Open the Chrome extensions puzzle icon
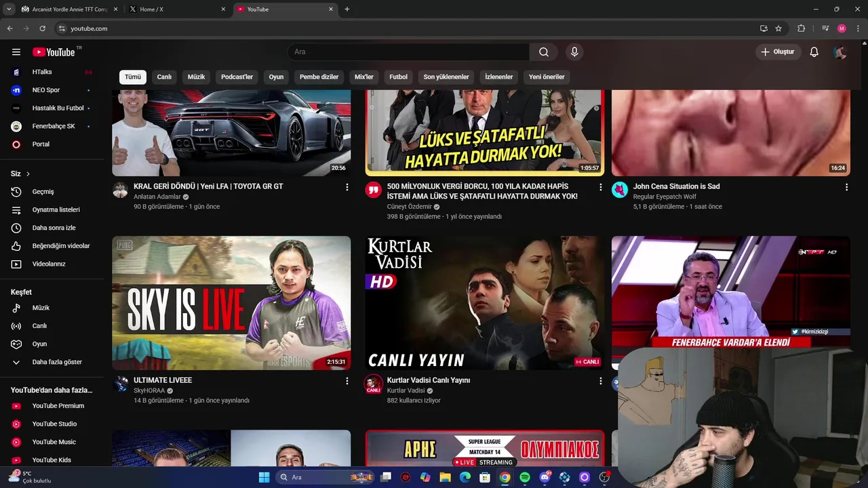Image resolution: width=868 pixels, height=488 pixels. tap(801, 28)
